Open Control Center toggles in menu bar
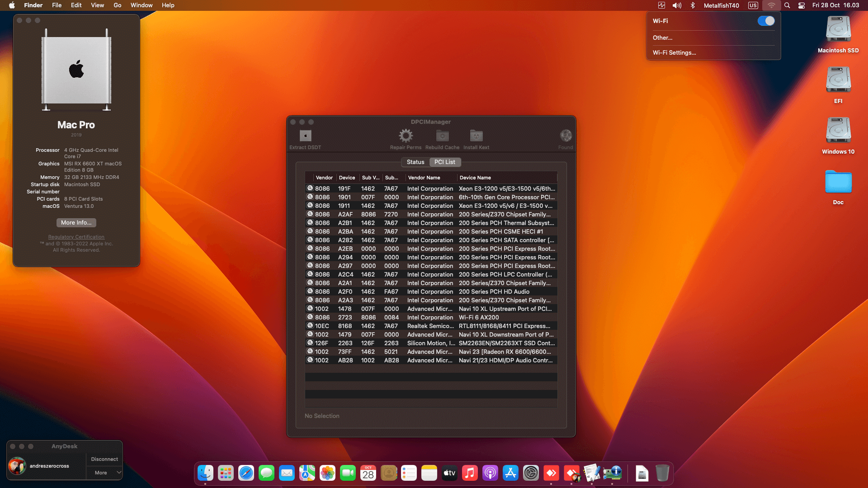868x488 pixels. [802, 5]
